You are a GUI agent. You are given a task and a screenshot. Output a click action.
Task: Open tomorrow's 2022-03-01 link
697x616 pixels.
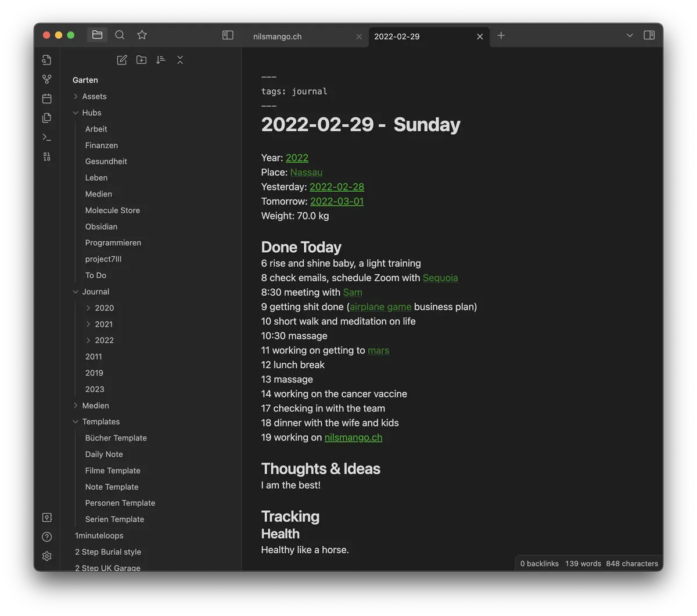point(337,202)
